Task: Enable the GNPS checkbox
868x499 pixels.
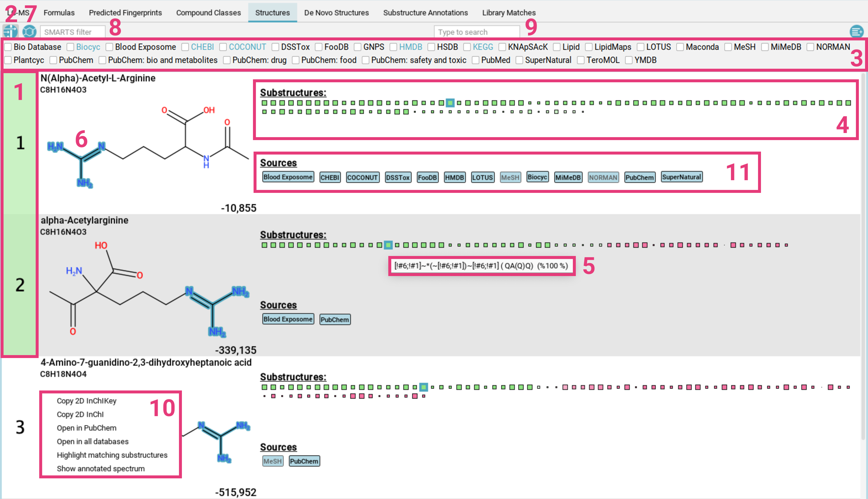Action: (x=358, y=47)
